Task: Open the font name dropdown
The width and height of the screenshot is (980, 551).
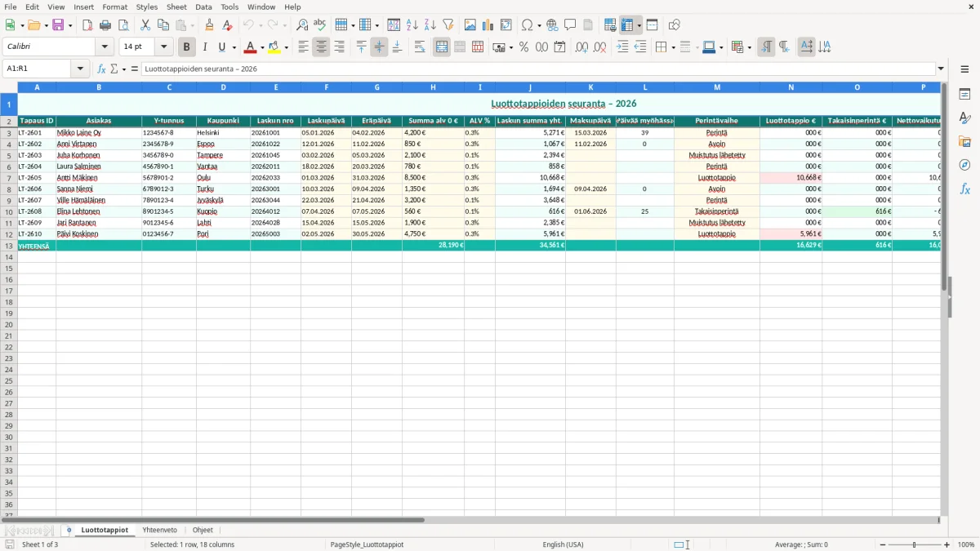Action: click(x=105, y=47)
